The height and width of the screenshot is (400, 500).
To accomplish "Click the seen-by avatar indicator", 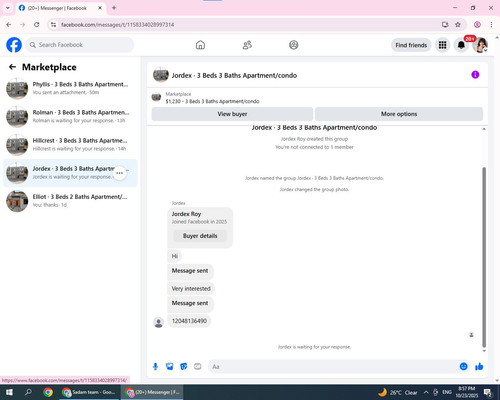I will 471,335.
